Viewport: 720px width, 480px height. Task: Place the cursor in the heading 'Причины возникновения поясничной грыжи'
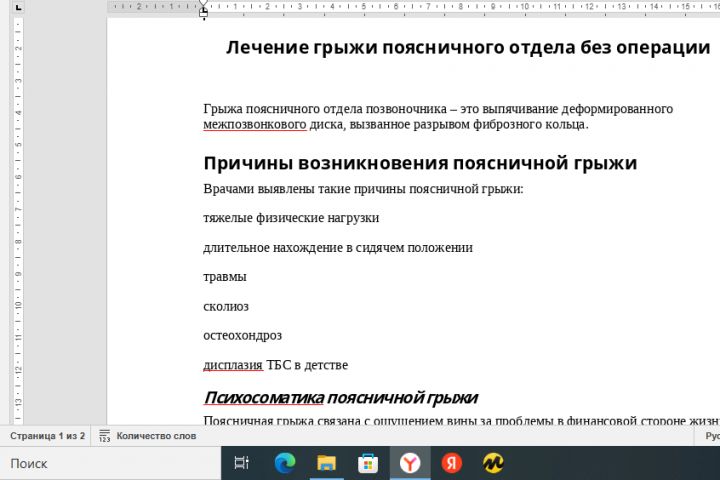[420, 163]
